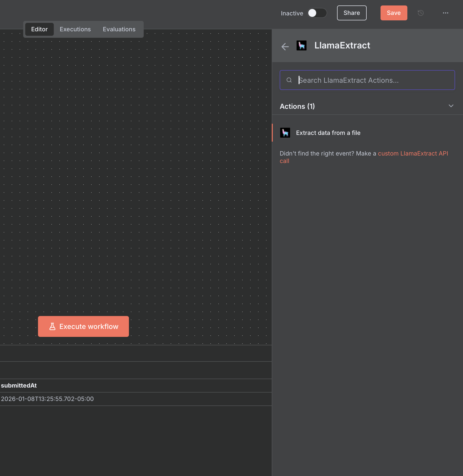Focus the Search LlamaExtract Actions field
The width and height of the screenshot is (463, 476).
pyautogui.click(x=373, y=80)
